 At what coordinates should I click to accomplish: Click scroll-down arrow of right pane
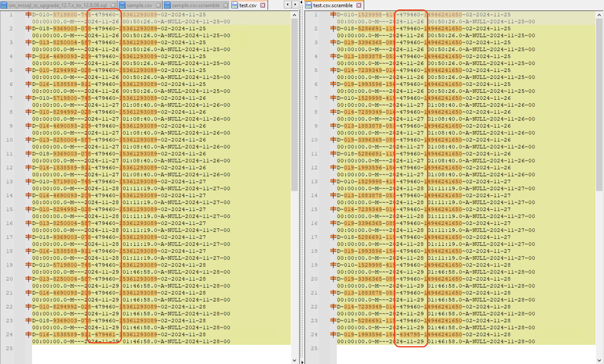[x=599, y=360]
